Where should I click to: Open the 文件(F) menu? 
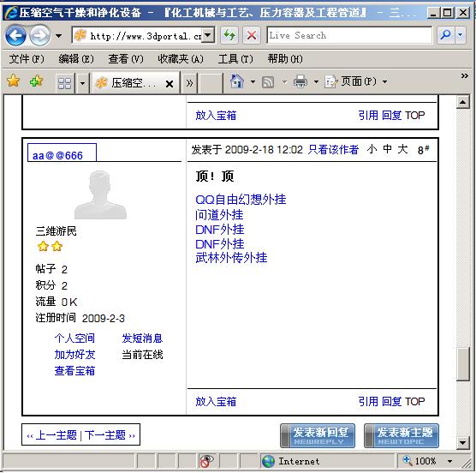pyautogui.click(x=27, y=58)
